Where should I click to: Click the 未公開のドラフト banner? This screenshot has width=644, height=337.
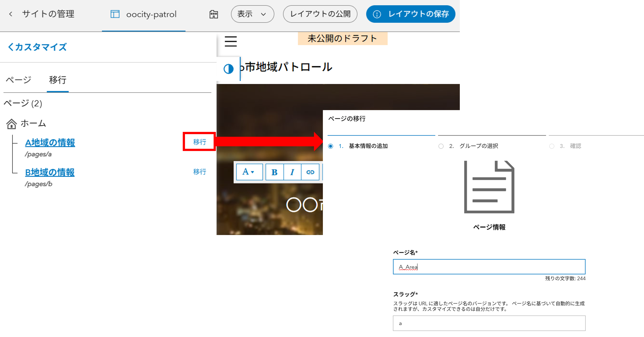(342, 38)
